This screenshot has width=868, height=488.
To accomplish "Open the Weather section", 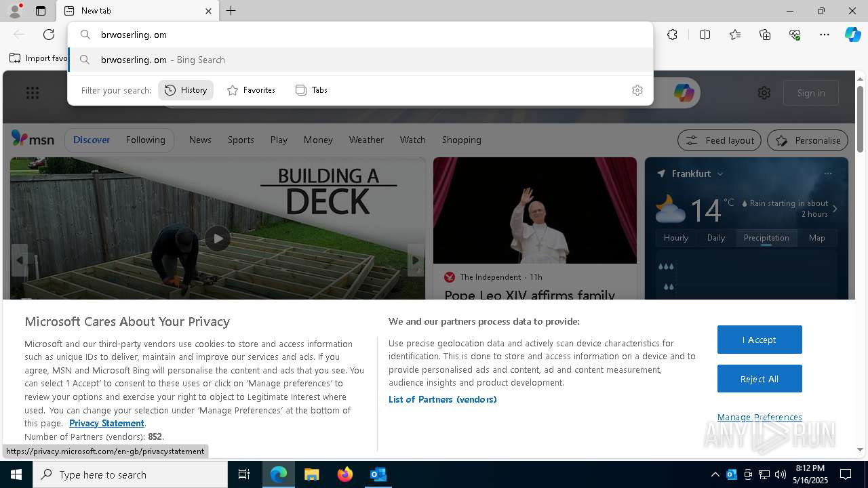I will 366,140.
